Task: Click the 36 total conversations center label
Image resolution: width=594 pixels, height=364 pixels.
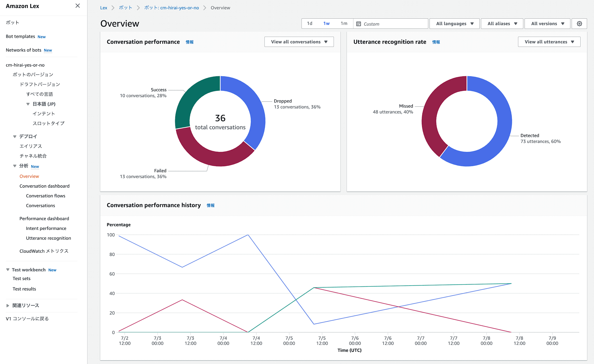Action: point(220,122)
